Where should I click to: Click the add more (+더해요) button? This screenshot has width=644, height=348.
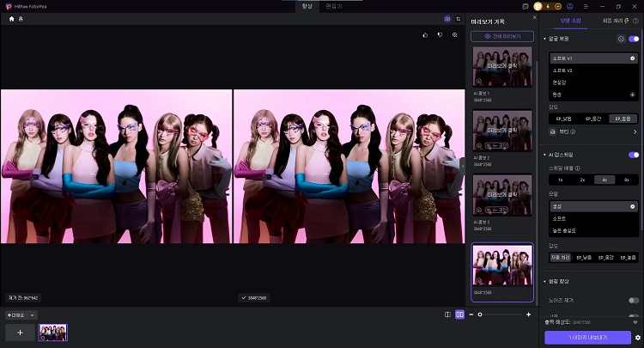click(x=16, y=315)
